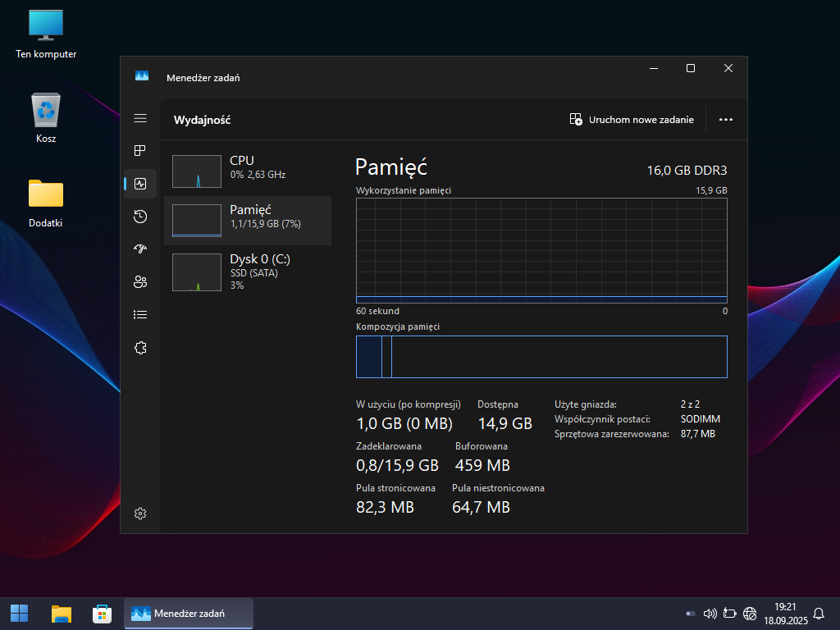This screenshot has height=630, width=840.
Task: Open the three-dots more options menu
Action: [x=725, y=120]
